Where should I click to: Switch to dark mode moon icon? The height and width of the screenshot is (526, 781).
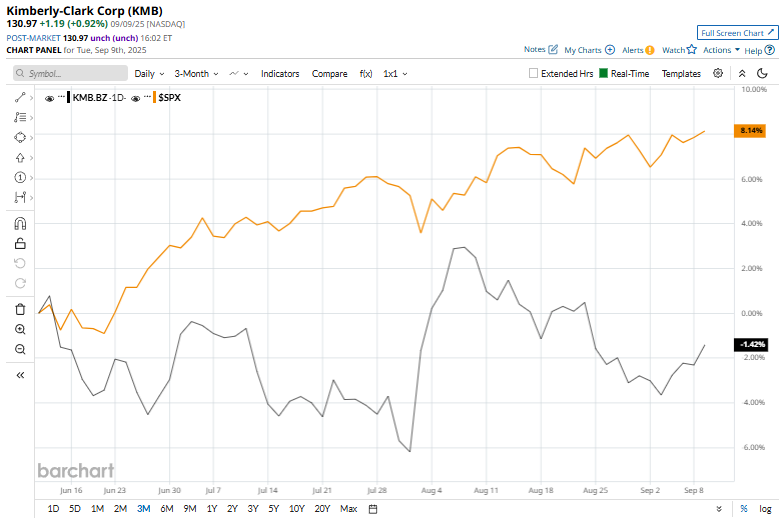[x=762, y=74]
